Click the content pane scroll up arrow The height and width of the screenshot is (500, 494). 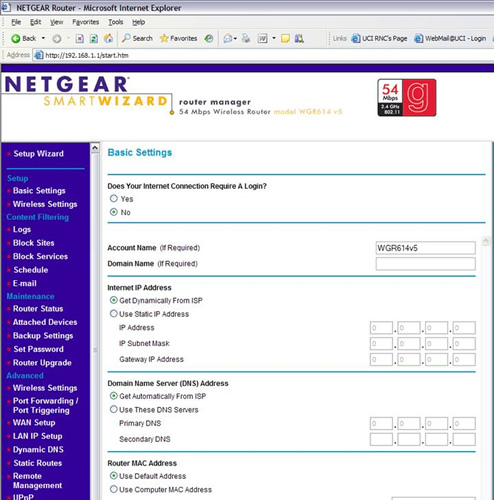point(486,241)
